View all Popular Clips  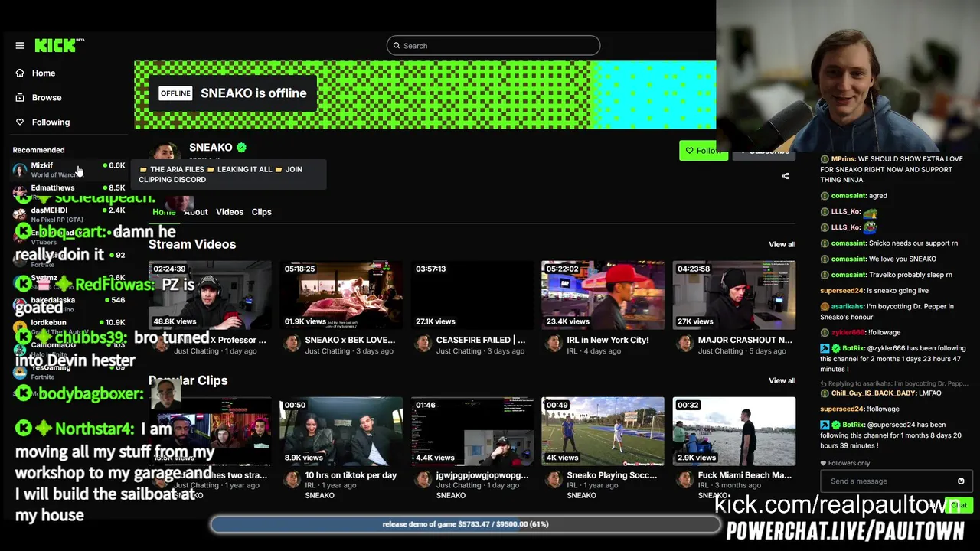(782, 381)
